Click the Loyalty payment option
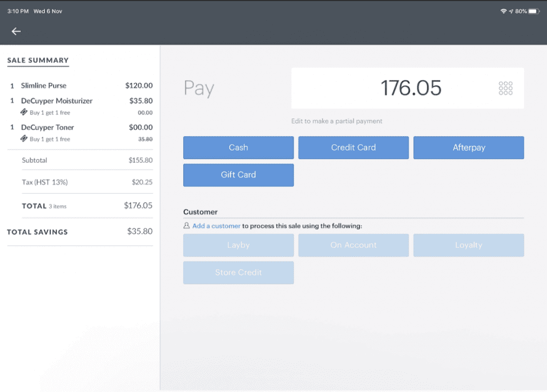The width and height of the screenshot is (547, 392). coord(468,245)
